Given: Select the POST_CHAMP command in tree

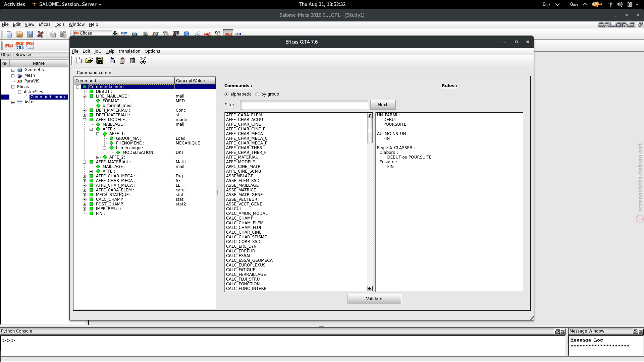Looking at the screenshot, I should pyautogui.click(x=110, y=204).
